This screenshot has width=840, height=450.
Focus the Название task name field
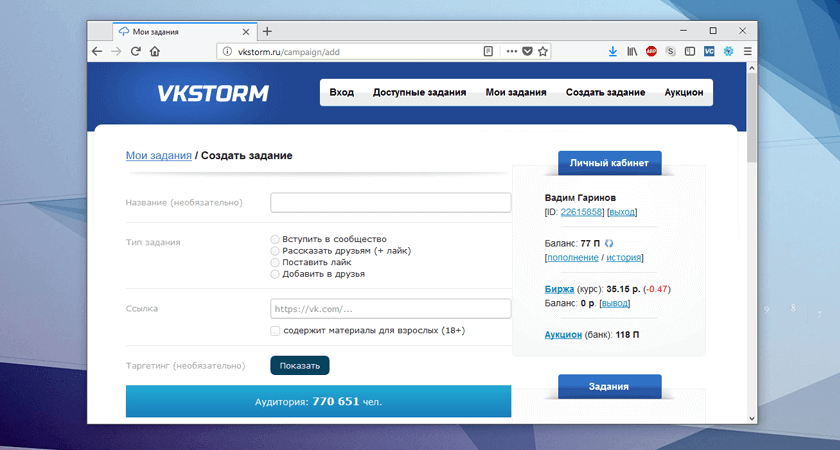(x=391, y=202)
